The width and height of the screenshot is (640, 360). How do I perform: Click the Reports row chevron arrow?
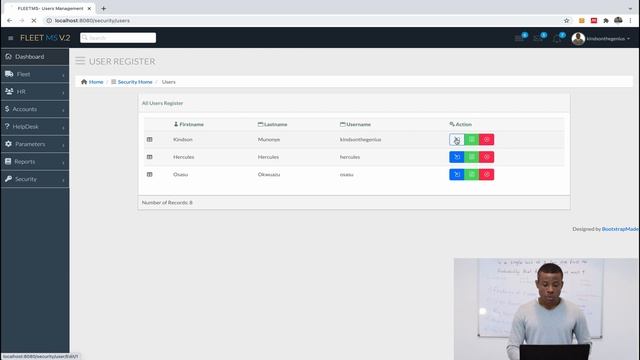(63, 163)
